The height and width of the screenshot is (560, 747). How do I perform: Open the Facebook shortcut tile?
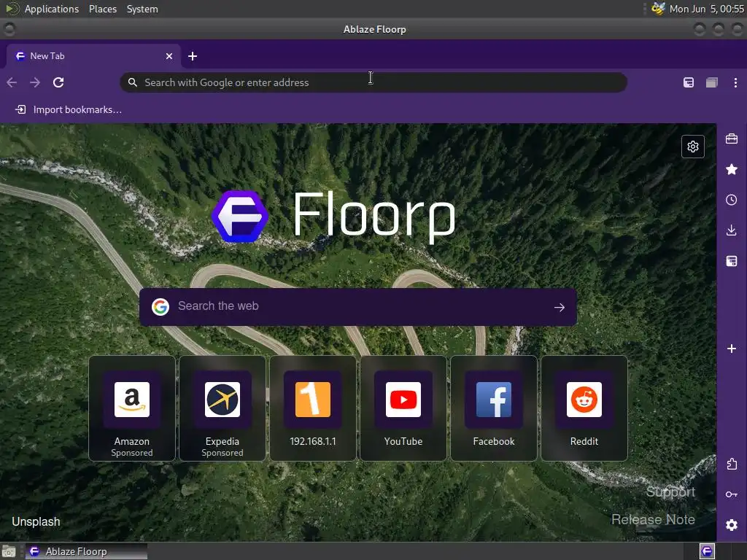click(494, 408)
